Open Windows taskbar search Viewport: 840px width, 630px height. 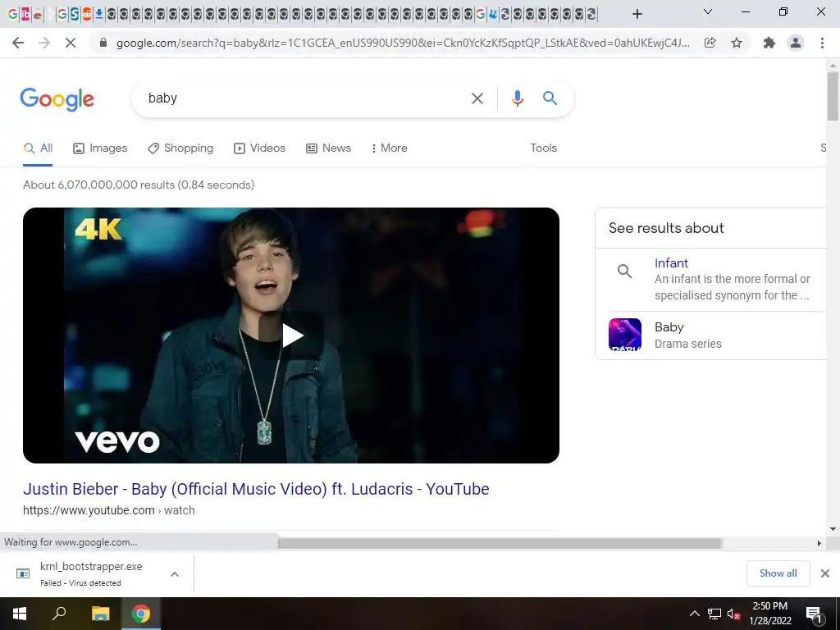pos(59,614)
